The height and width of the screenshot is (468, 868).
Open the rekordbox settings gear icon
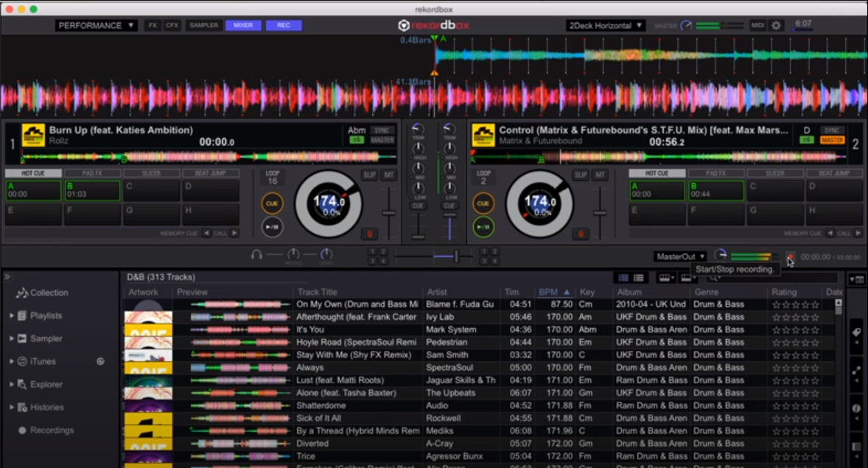click(x=776, y=24)
